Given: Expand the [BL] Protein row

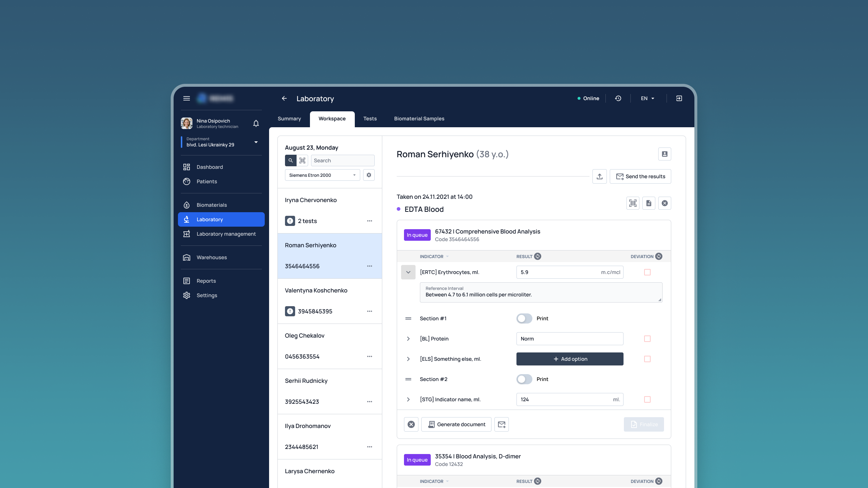Looking at the screenshot, I should 408,339.
